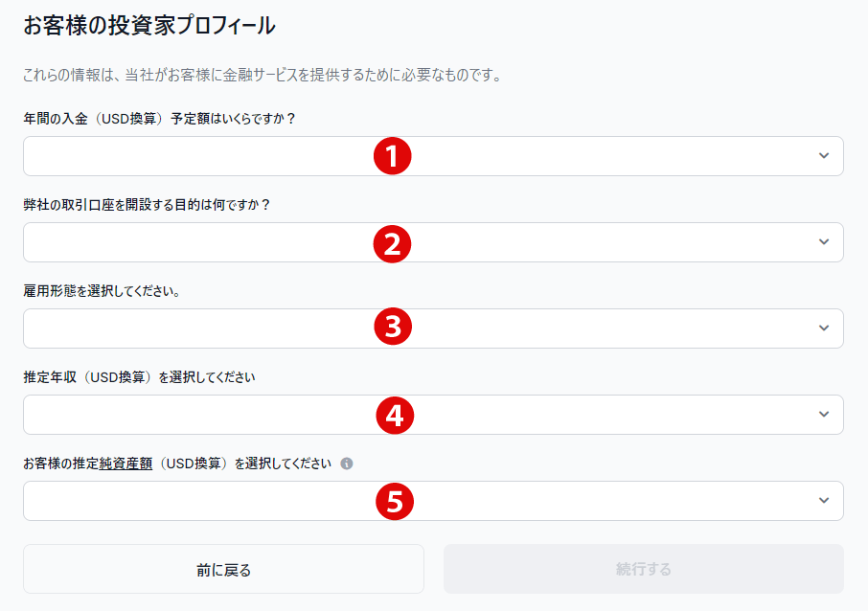Screen dimensions: 868x611
Task: Open the 雇用形態 selection dropdown
Action: [x=192, y=328]
